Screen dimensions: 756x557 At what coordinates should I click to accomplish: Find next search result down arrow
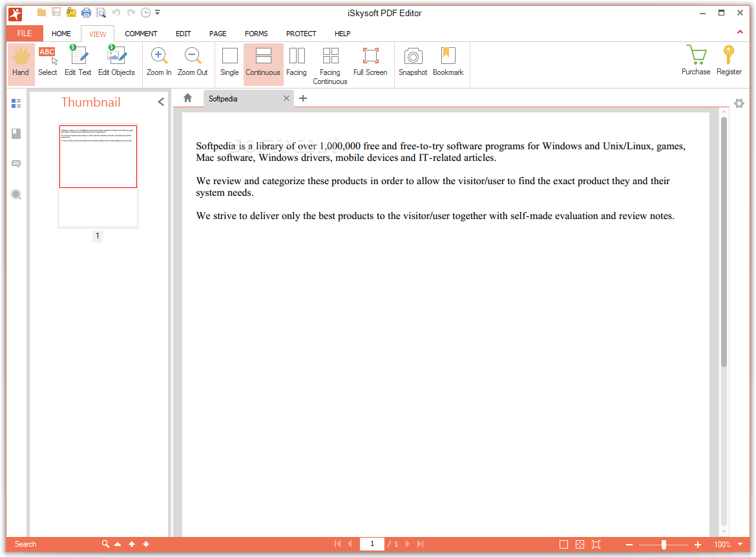click(x=146, y=544)
